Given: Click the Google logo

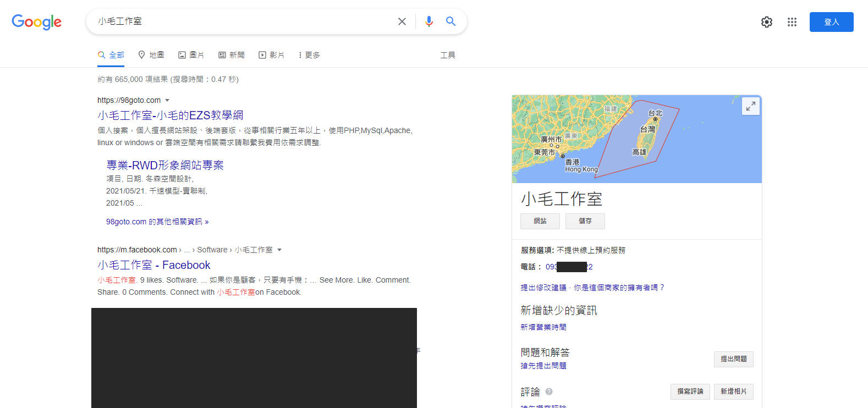Looking at the screenshot, I should pyautogui.click(x=36, y=22).
